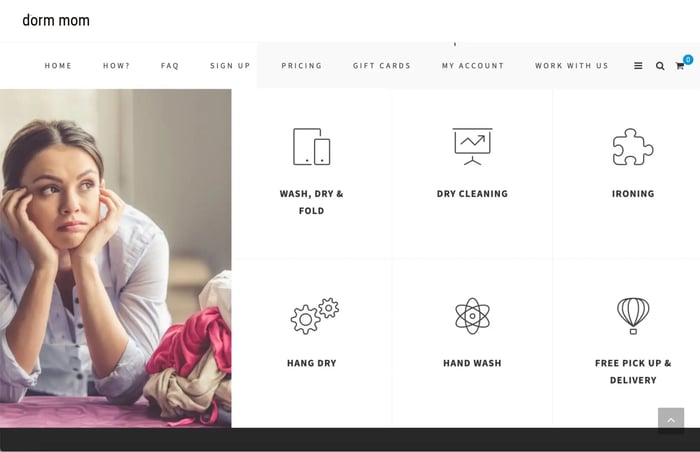Click the presentation chart icon above Dry Cleaning
Image resolution: width=700 pixels, height=452 pixels.
pyautogui.click(x=472, y=146)
